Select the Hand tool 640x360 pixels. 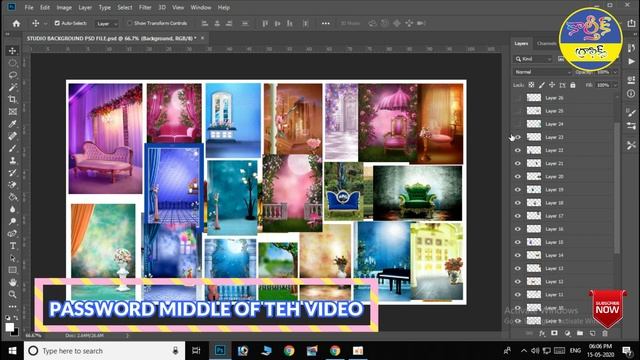(x=12, y=282)
